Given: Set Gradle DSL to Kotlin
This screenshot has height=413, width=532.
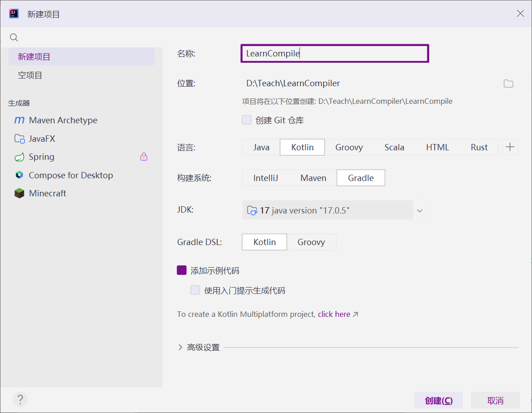Looking at the screenshot, I should [265, 242].
